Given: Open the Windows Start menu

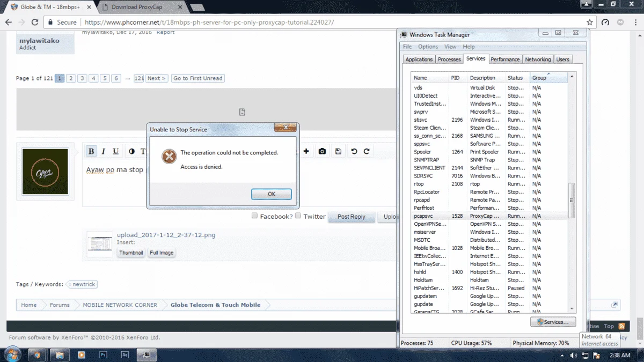Looking at the screenshot, I should click(x=12, y=354).
